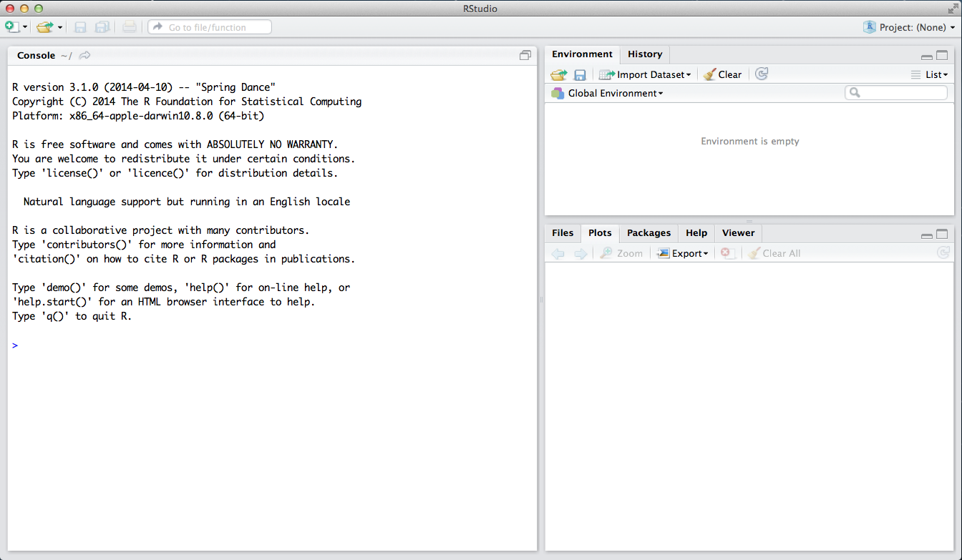Click the Print icon in main toolbar

click(129, 27)
